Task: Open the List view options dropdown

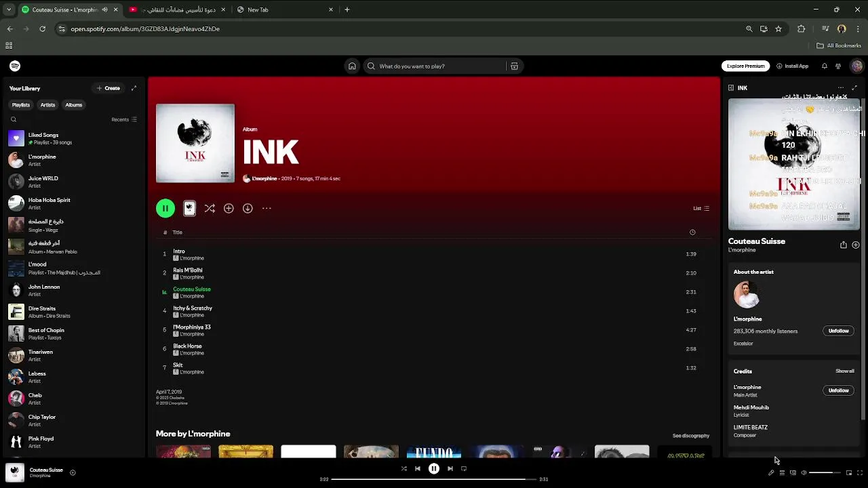Action: click(701, 208)
